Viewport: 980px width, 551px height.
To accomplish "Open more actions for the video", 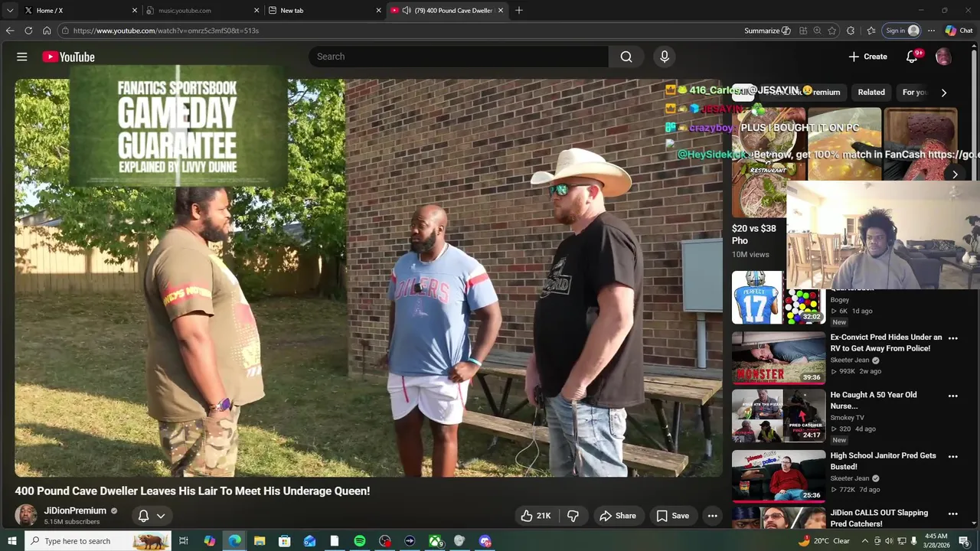I will pyautogui.click(x=712, y=516).
